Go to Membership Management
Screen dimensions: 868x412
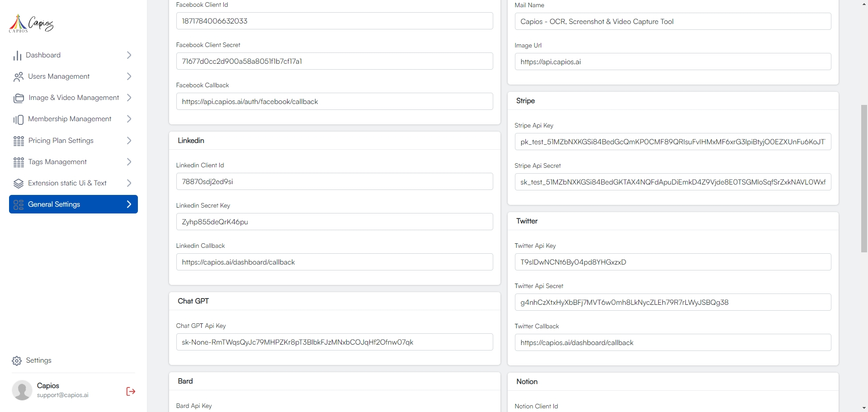tap(73, 119)
